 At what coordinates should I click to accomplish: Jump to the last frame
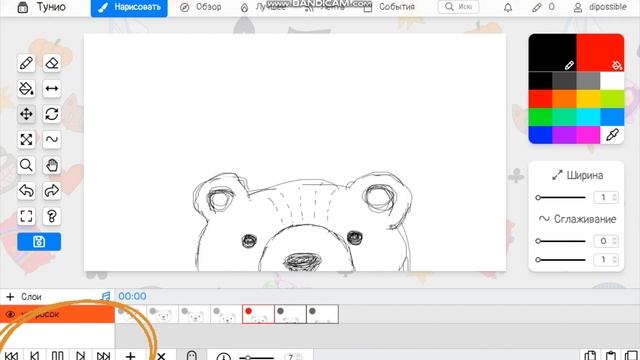click(x=103, y=356)
